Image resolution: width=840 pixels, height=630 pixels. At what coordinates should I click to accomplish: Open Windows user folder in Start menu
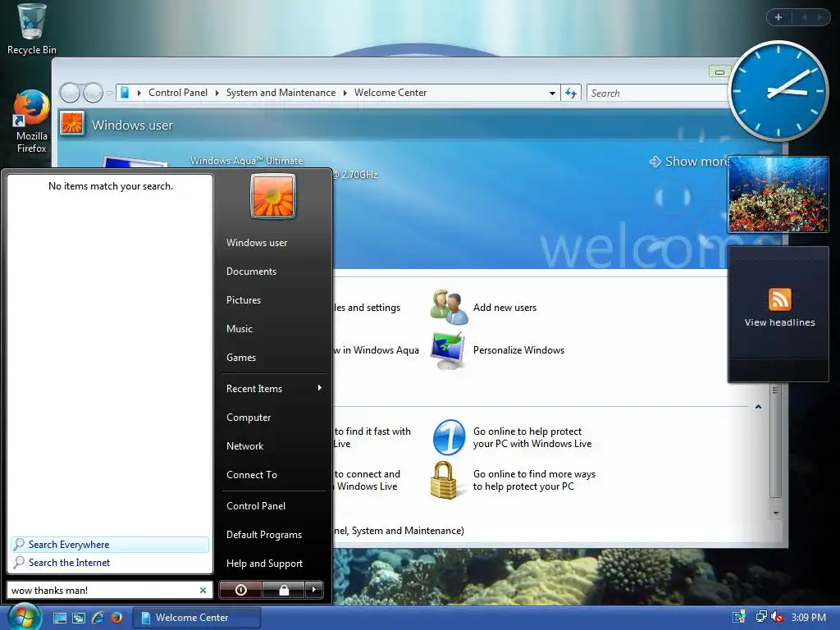tap(257, 243)
